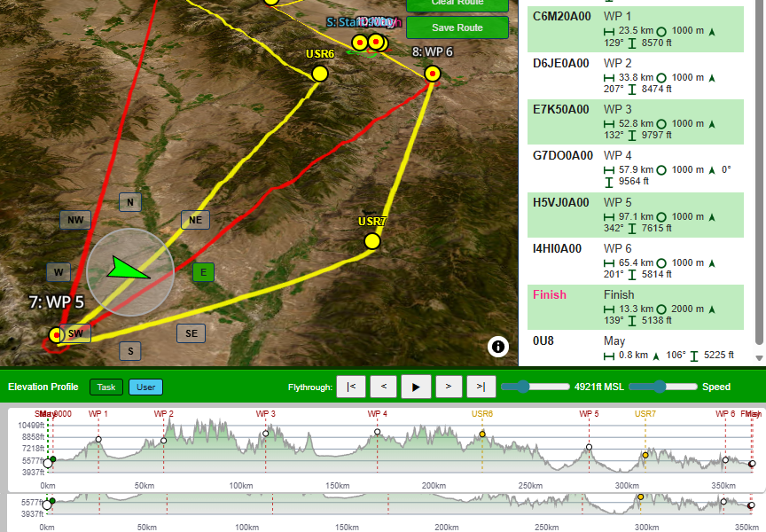Jump flythrough to end

481,387
